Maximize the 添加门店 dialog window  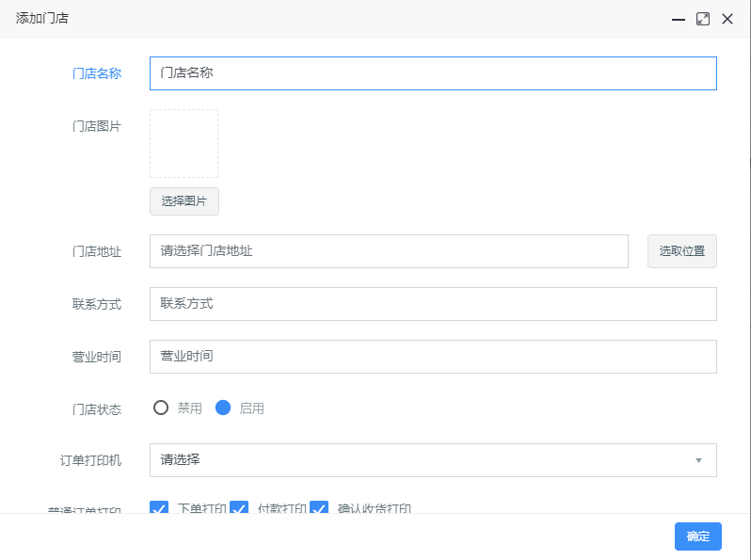point(703,19)
